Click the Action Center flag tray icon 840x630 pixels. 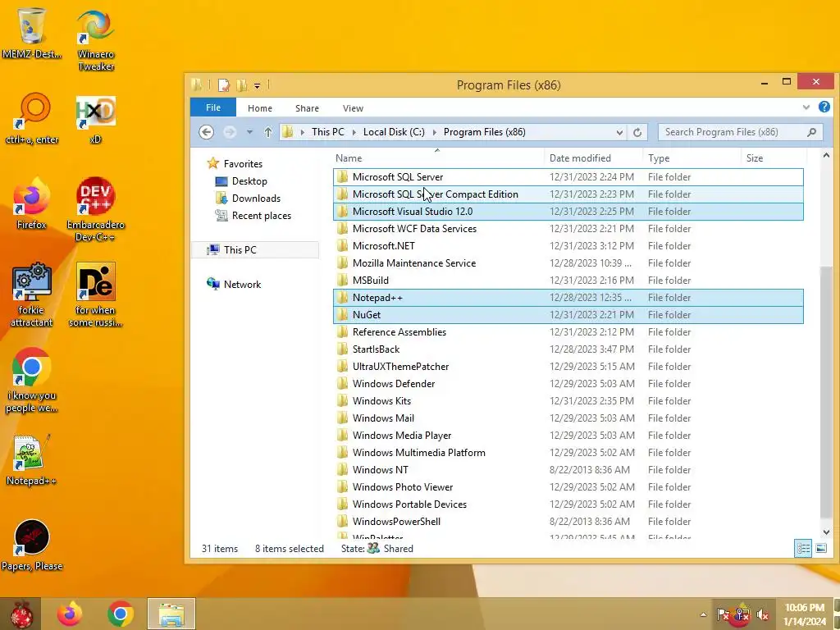(723, 614)
